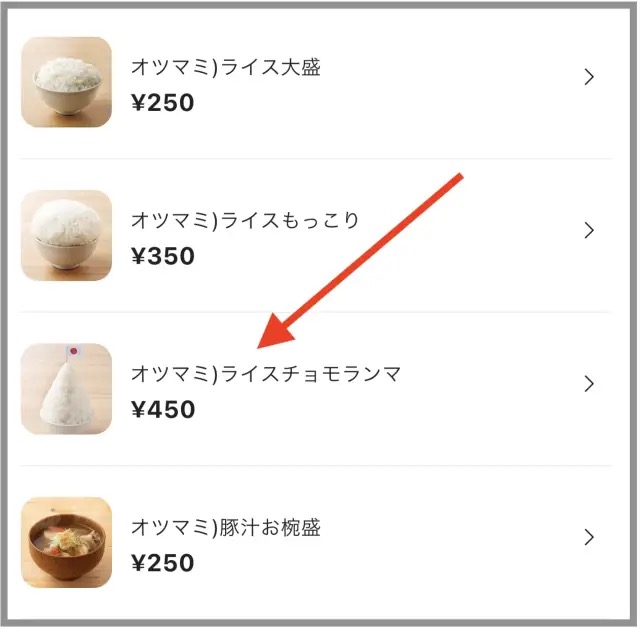The width and height of the screenshot is (640, 629).
Task: Click the wooden bowl in soup image
Action: pyautogui.click(x=65, y=550)
